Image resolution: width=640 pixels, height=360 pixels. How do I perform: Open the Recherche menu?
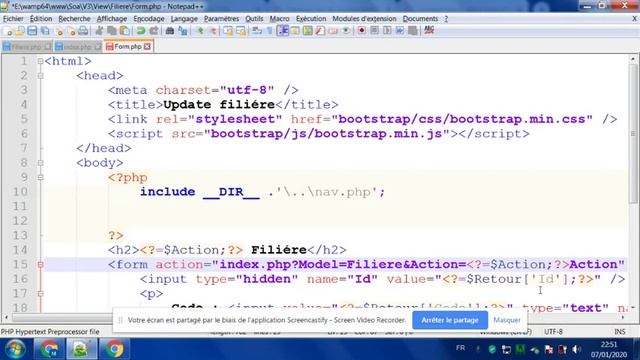[74, 19]
